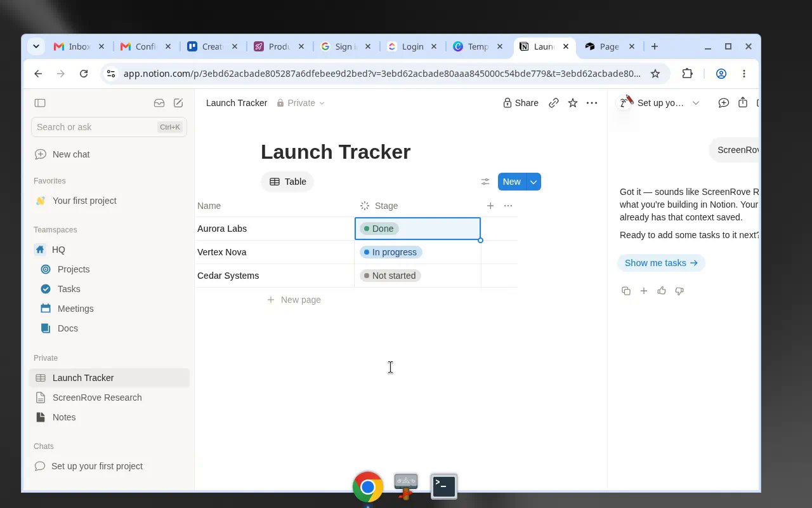Screen dimensions: 812x508
Task: Click the Search or ask field
Action: [109, 127]
